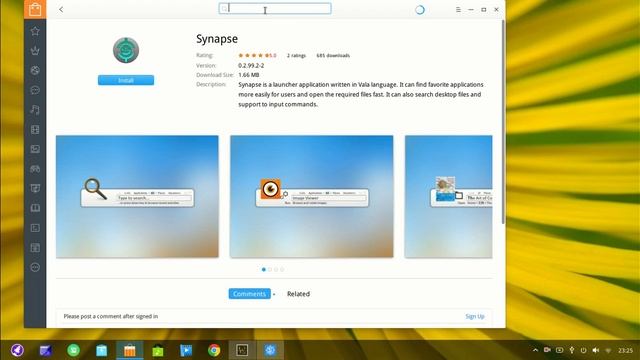Open the terminal development category in sidebar

point(35,228)
